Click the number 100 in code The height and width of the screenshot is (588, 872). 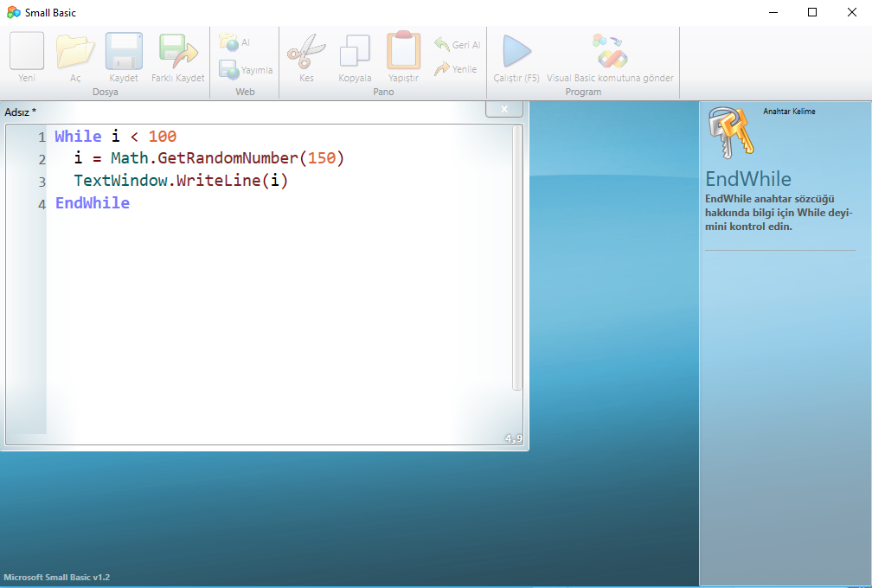163,136
